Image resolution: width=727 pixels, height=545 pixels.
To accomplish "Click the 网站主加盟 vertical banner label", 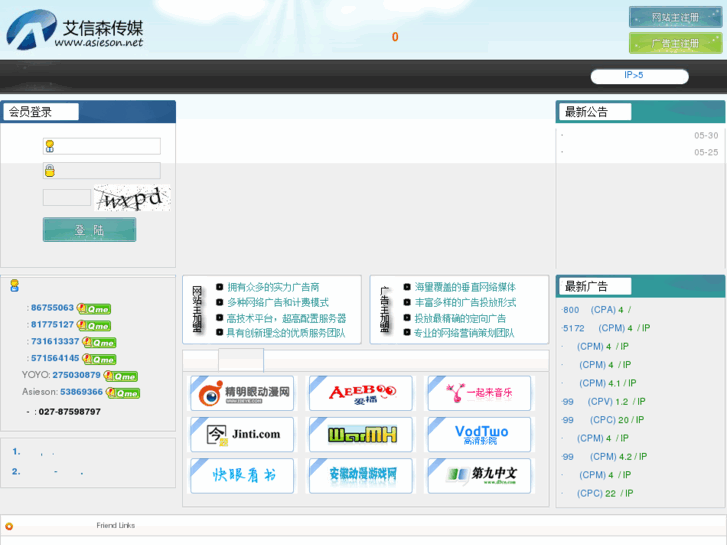I will 198,309.
